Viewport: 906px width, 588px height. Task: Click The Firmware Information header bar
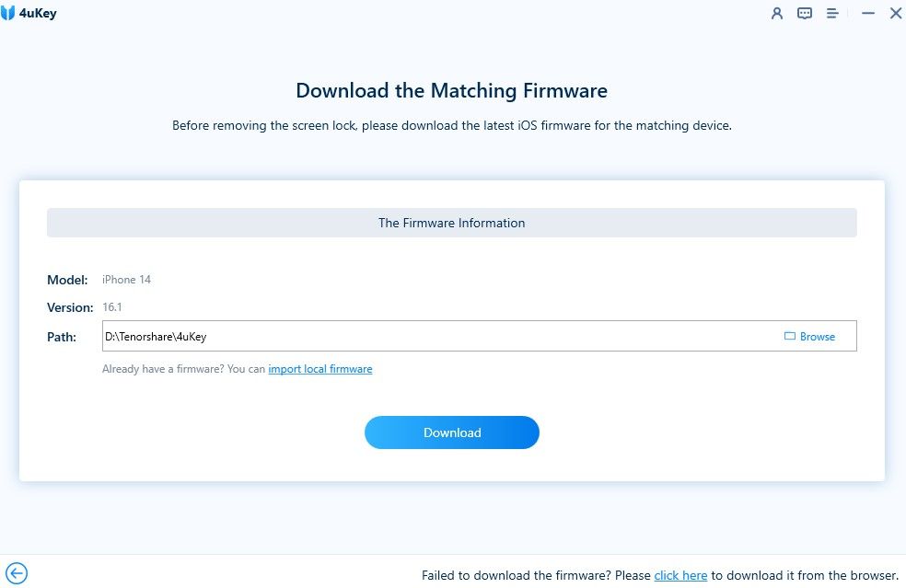451,223
